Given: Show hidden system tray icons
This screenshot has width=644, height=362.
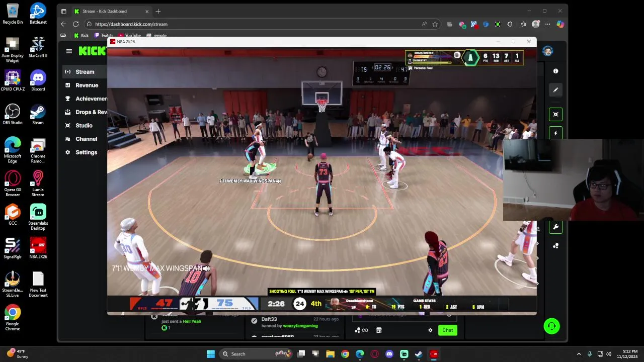Looking at the screenshot, I should (579, 354).
